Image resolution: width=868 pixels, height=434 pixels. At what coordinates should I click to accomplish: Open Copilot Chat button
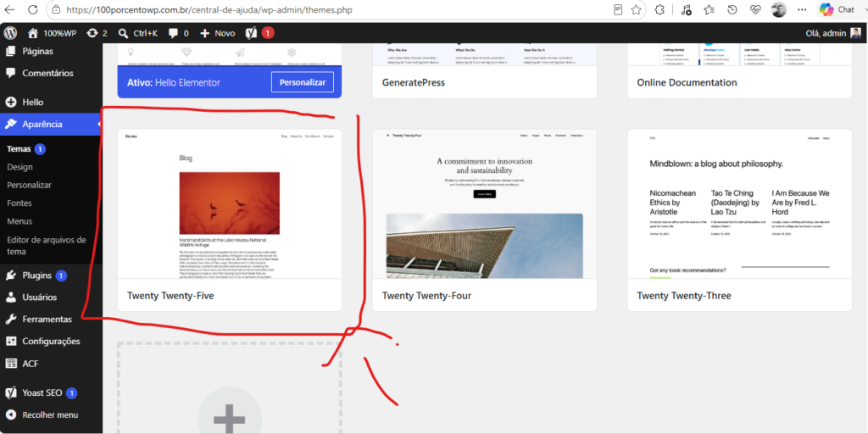837,9
